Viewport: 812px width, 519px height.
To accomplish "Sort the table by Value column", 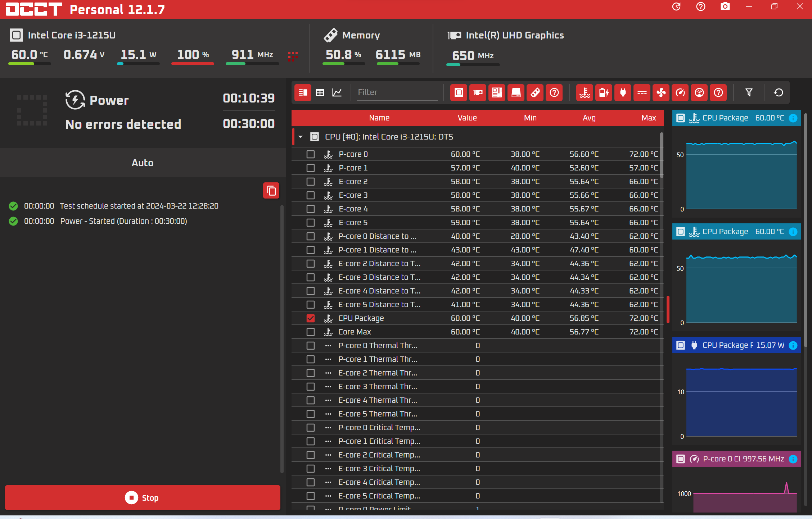I will (467, 118).
